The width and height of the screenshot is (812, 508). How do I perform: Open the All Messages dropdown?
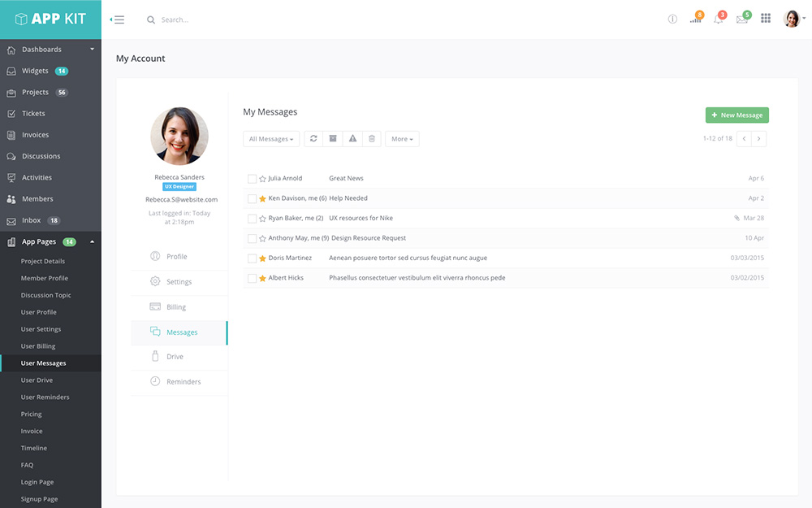point(271,139)
